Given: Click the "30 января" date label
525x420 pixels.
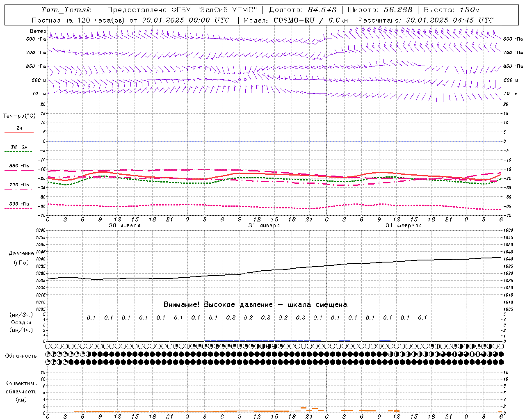Looking at the screenshot, I should tap(125, 226).
